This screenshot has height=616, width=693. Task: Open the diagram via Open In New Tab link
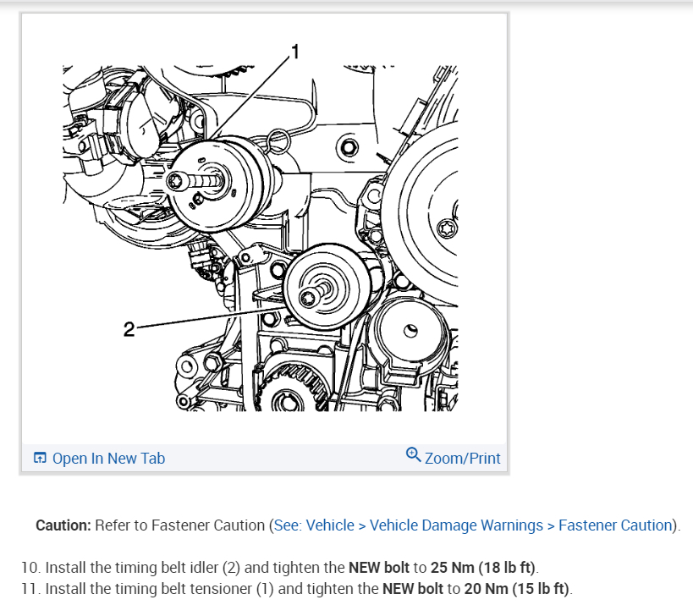[x=108, y=459]
